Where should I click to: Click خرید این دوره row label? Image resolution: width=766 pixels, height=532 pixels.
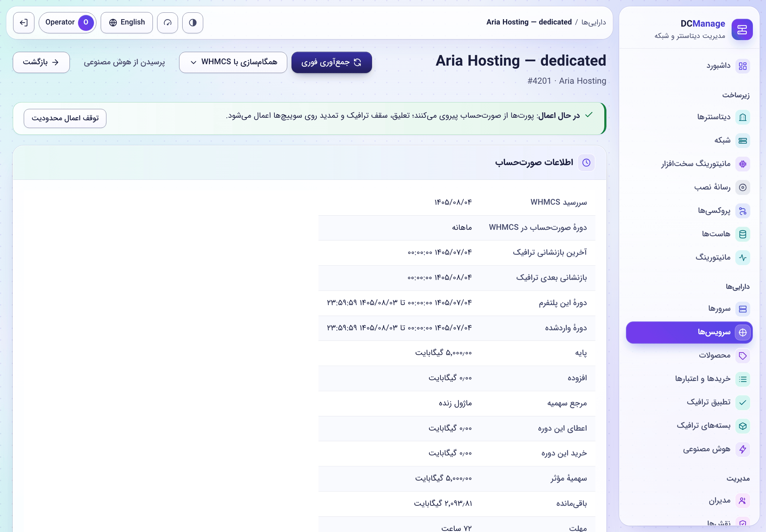coord(564,453)
